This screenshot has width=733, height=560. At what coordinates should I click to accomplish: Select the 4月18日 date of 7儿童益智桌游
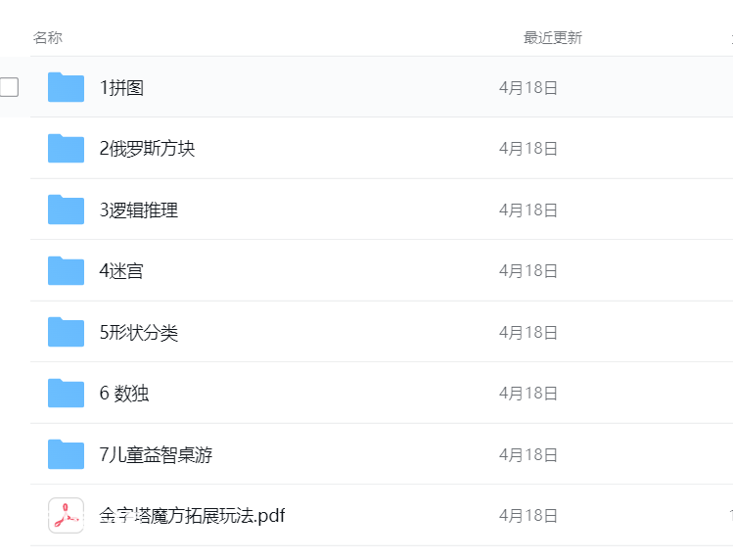tap(528, 454)
